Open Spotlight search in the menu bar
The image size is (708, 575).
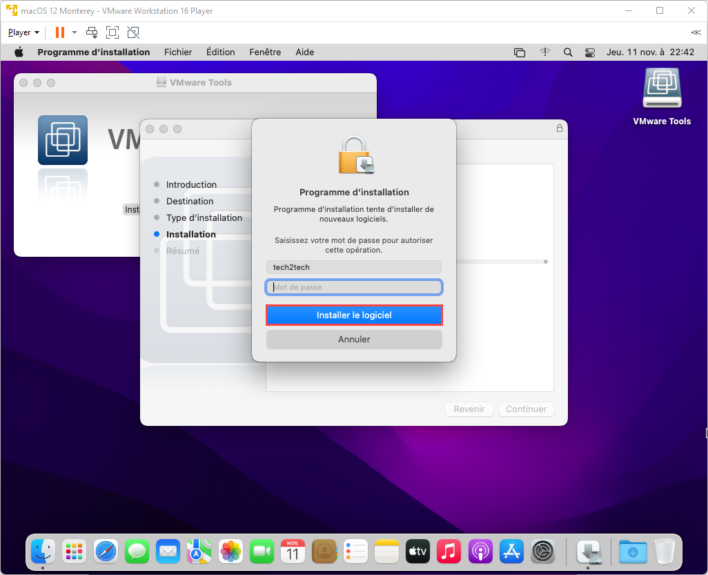point(568,52)
